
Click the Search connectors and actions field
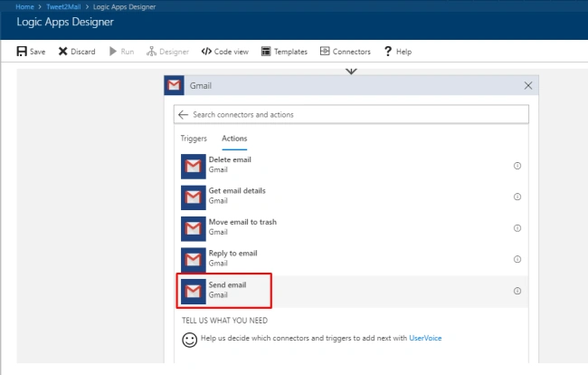351,114
